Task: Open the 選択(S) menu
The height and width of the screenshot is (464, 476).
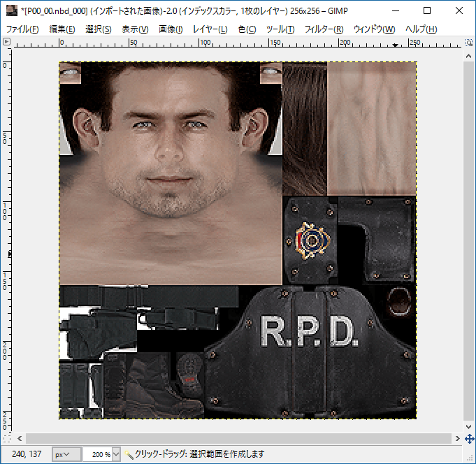Action: 99,29
